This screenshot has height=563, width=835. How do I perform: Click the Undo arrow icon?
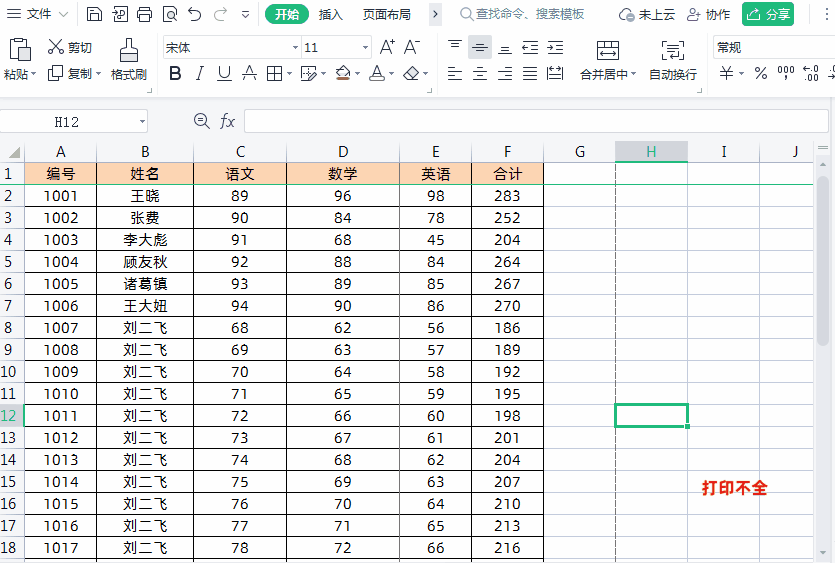click(194, 14)
